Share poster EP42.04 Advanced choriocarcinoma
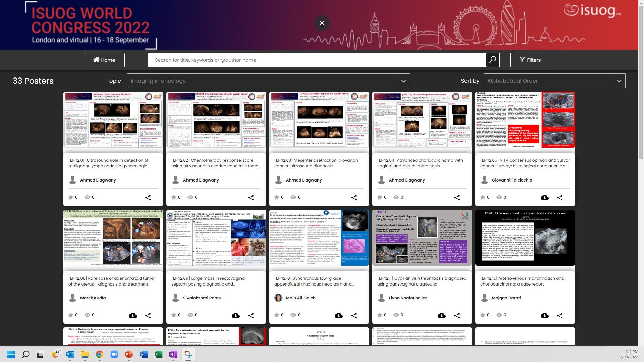This screenshot has height=362, width=644. coord(457,198)
